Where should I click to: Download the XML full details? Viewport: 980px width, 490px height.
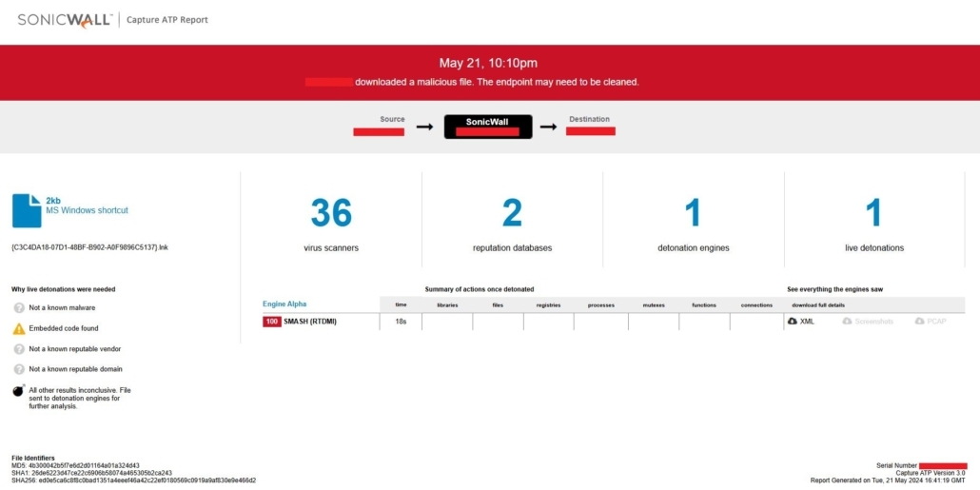pos(807,322)
